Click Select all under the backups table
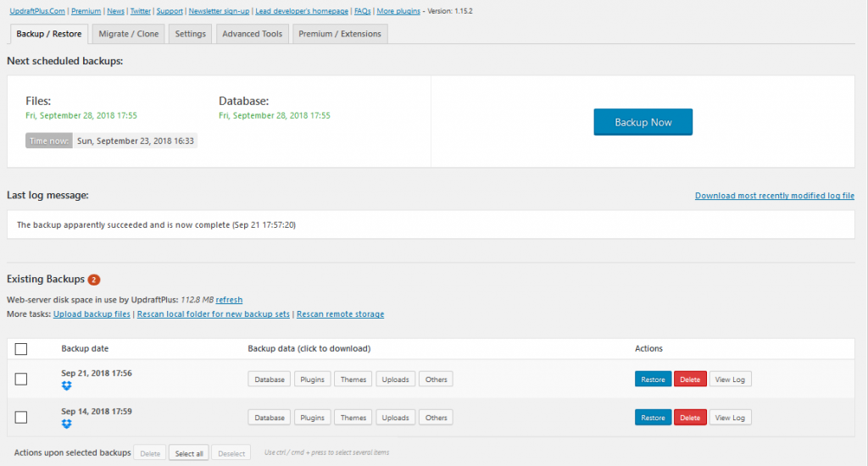Viewport: 868px width, 466px height. [x=189, y=452]
